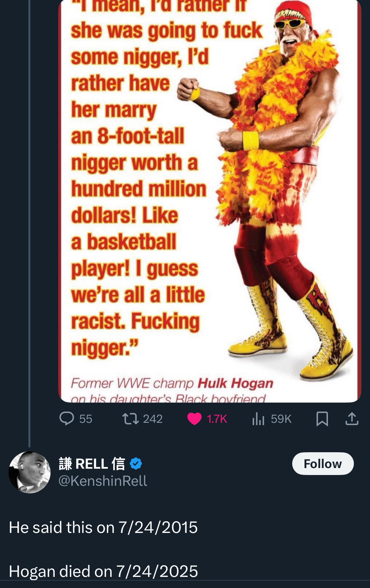370x588 pixels.
Task: Tap the 1.7K likes count
Action: coord(217,419)
